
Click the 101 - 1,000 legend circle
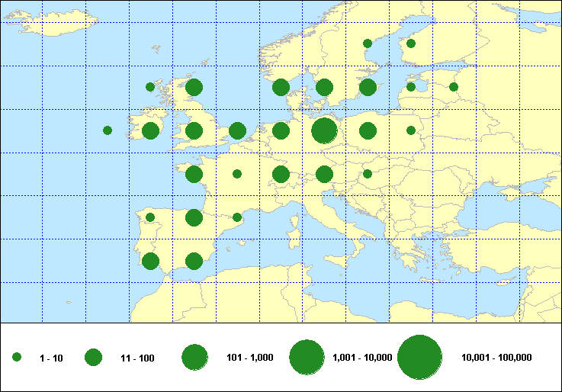195,357
